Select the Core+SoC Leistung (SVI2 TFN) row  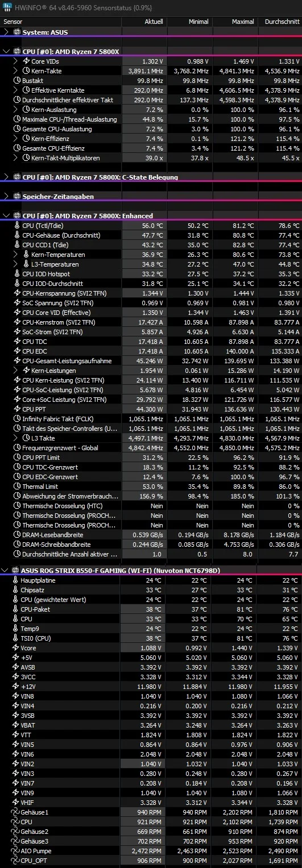coord(151,400)
